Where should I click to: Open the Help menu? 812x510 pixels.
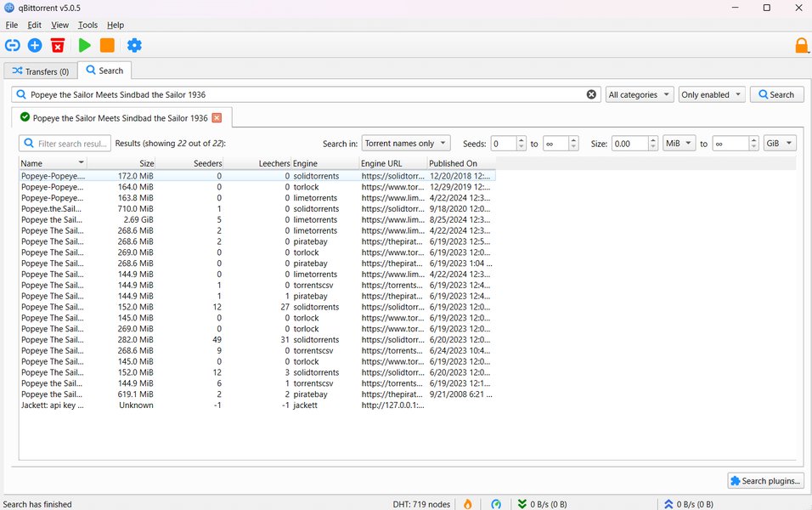pos(116,25)
